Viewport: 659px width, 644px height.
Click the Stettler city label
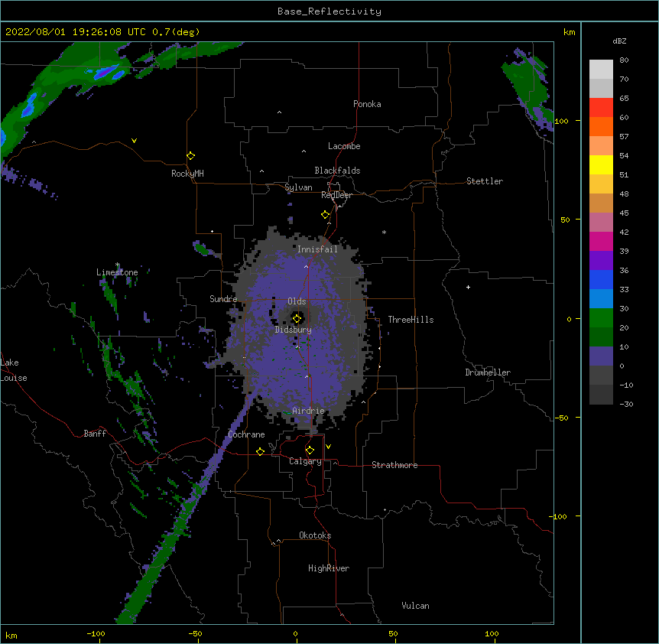pyautogui.click(x=485, y=181)
